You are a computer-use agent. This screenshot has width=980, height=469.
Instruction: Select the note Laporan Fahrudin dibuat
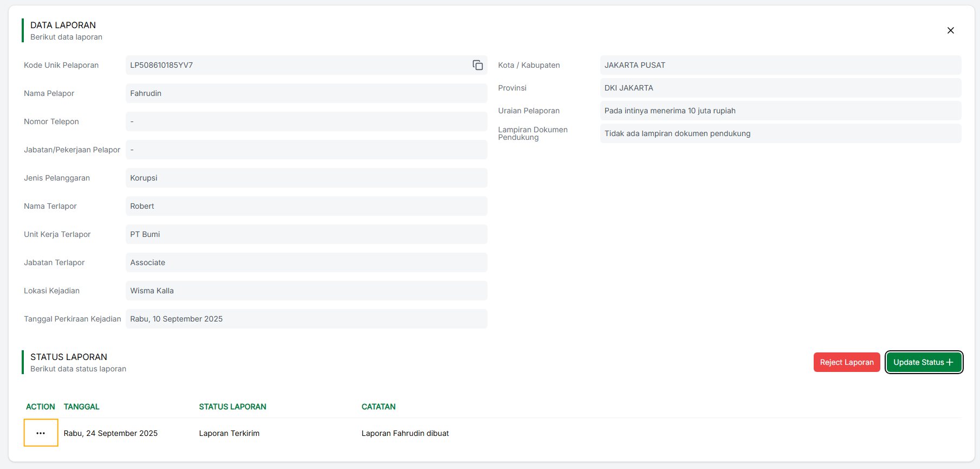(405, 433)
